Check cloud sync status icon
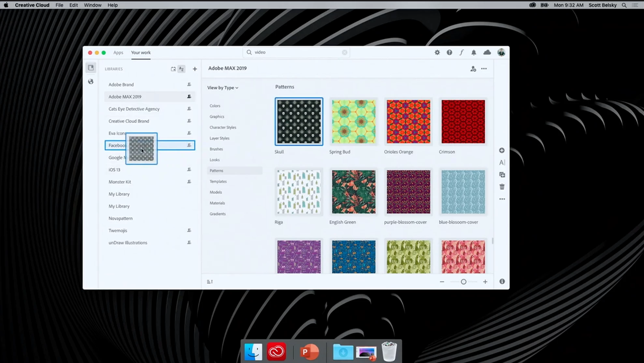644x363 pixels. tap(487, 52)
